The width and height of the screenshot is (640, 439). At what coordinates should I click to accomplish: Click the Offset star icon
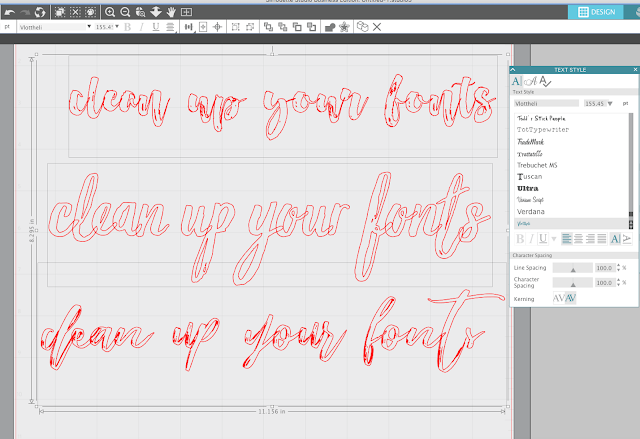[x=344, y=27]
